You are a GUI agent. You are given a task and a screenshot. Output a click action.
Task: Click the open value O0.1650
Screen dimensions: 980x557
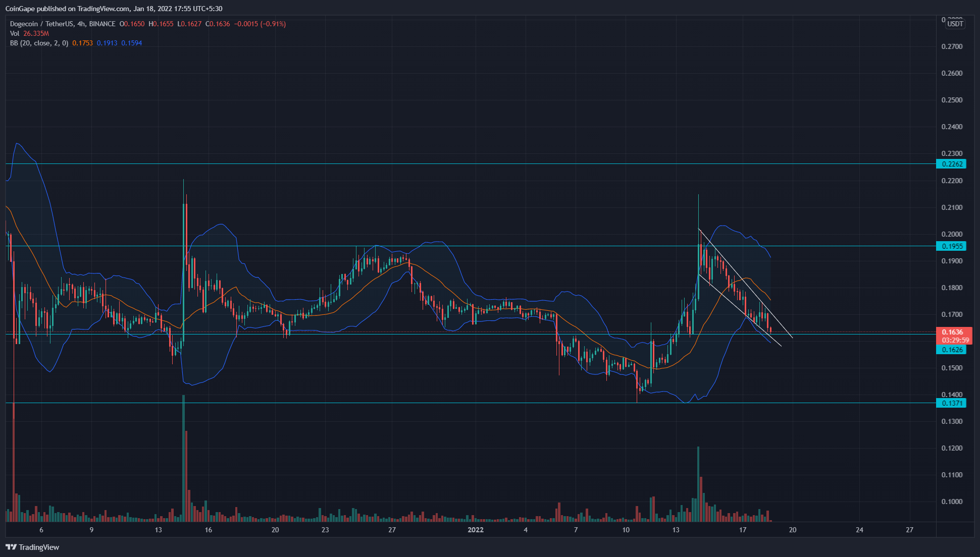click(132, 24)
